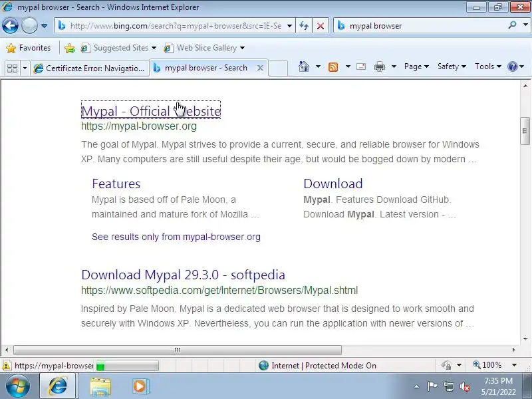The height and width of the screenshot is (399, 532).
Task: Open the Download sublink
Action: tap(333, 184)
